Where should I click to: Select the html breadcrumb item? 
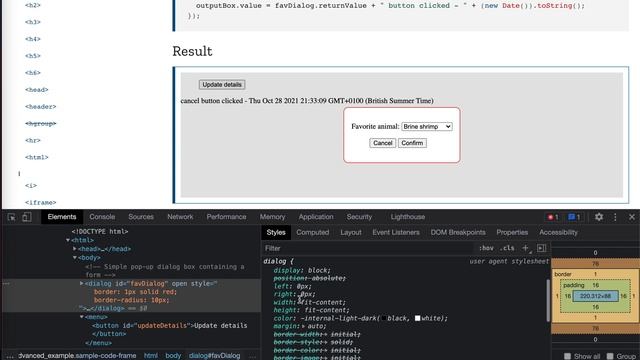click(151, 356)
